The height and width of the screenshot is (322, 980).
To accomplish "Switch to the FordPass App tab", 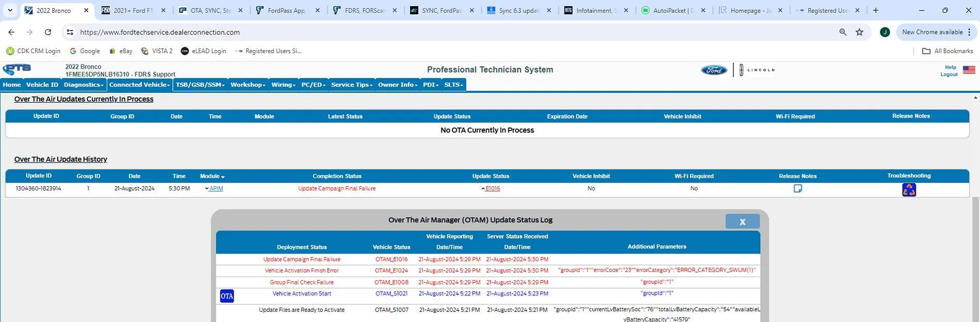I will tap(289, 10).
